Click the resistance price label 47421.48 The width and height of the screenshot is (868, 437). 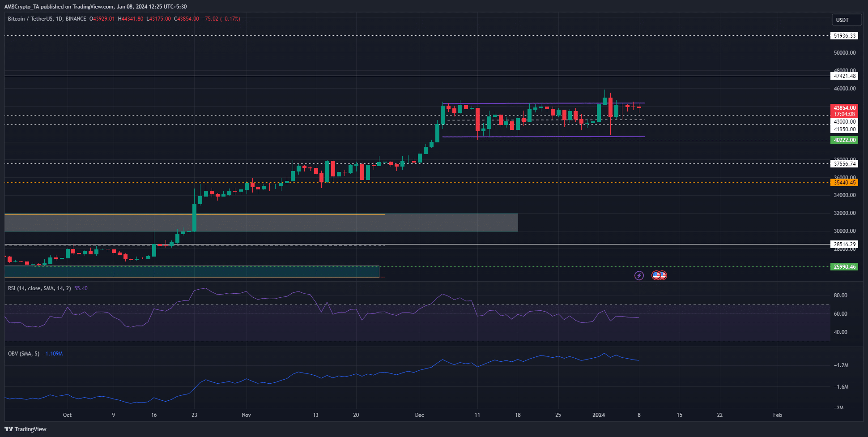click(843, 76)
